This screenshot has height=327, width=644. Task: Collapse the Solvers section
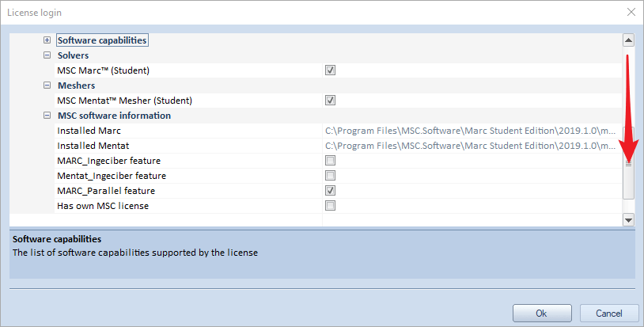pyautogui.click(x=47, y=55)
